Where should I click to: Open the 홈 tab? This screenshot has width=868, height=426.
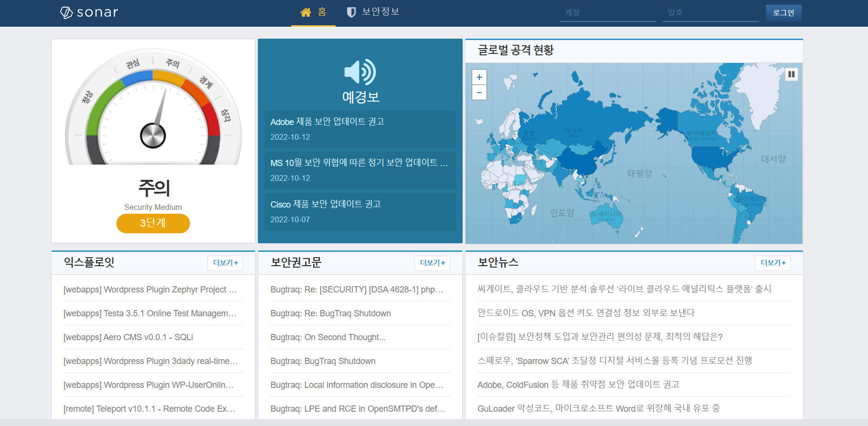[x=314, y=12]
